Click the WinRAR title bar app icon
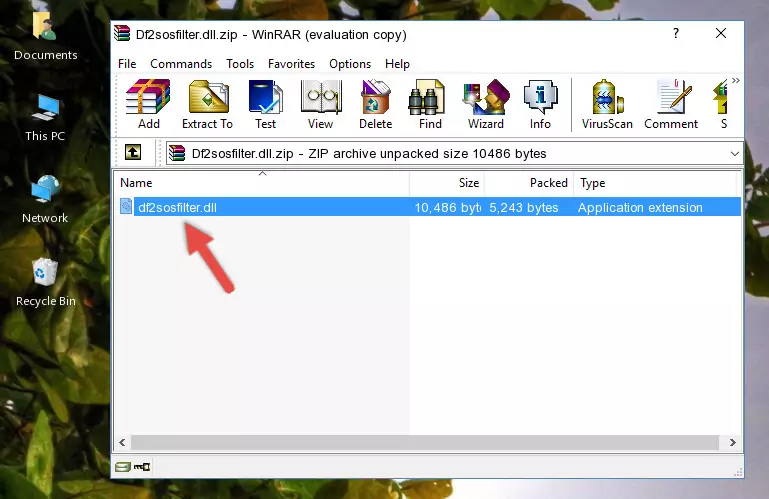Image resolution: width=769 pixels, height=499 pixels. click(123, 34)
